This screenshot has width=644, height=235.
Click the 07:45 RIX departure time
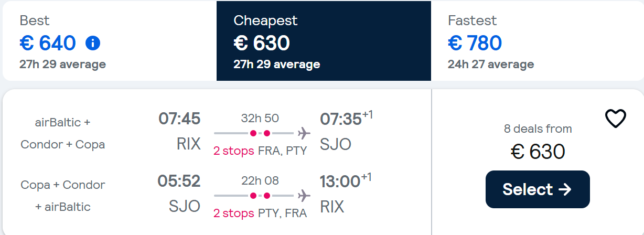tap(179, 119)
